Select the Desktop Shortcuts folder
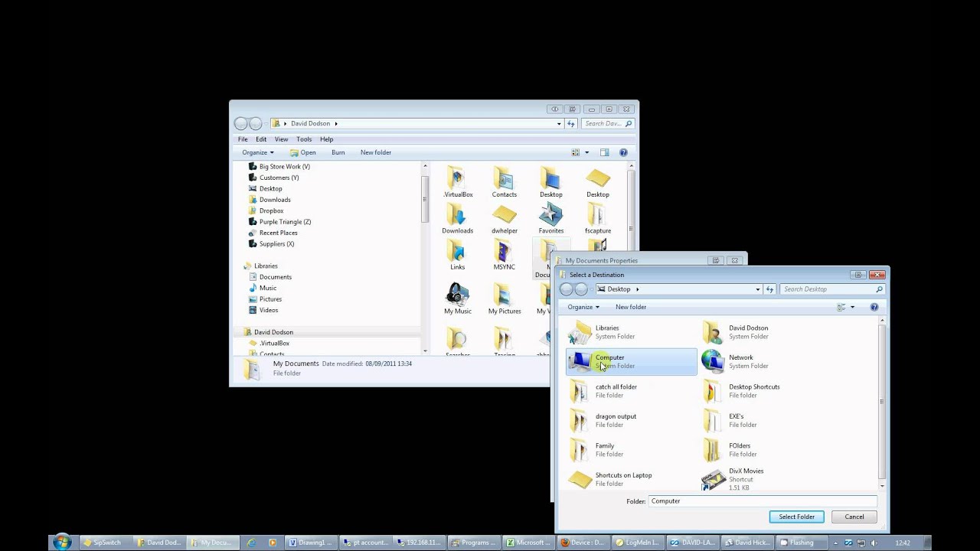980x551 pixels. tap(766, 391)
